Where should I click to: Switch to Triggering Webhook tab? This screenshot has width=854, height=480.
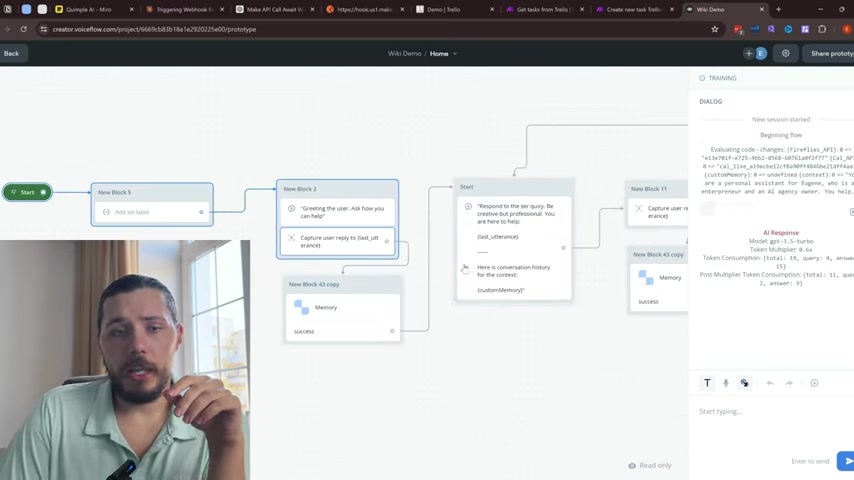coord(184,9)
